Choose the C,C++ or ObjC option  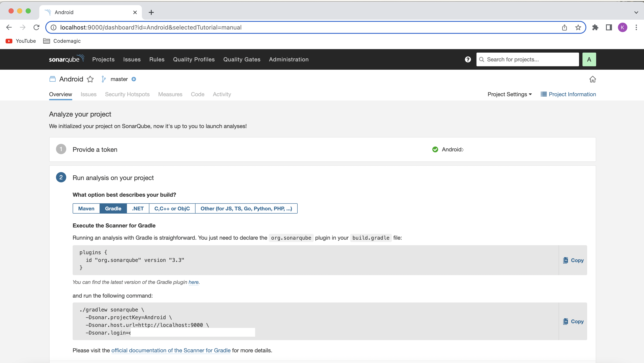coord(172,208)
